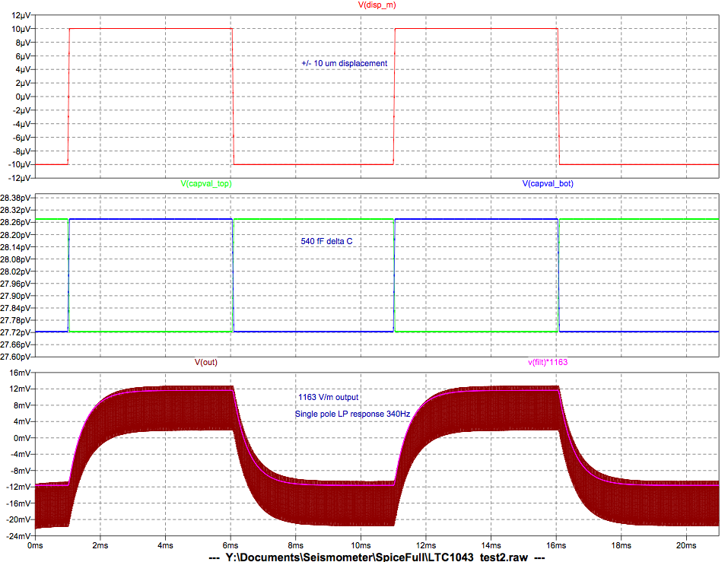The height and width of the screenshot is (562, 728).
Task: Click the 20ms time axis label
Action: (x=686, y=545)
